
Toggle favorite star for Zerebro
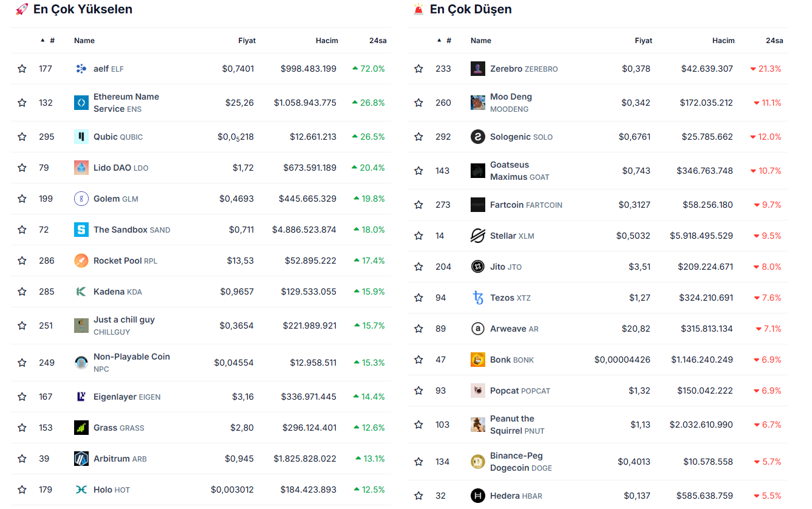click(418, 69)
